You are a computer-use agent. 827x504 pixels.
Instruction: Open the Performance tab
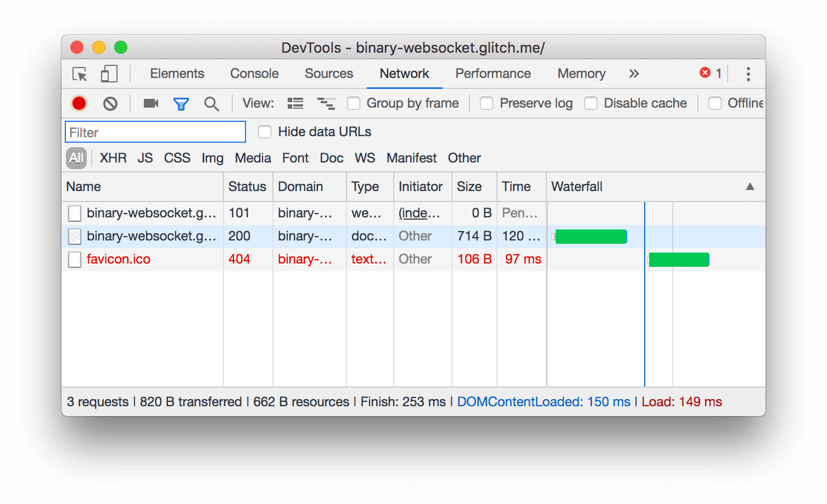(493, 74)
